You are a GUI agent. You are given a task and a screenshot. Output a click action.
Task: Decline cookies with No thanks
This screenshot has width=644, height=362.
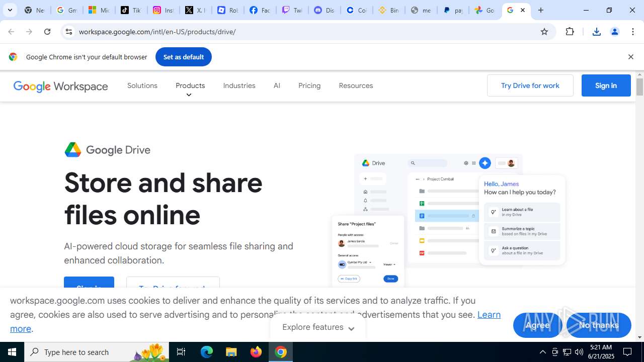[x=599, y=325]
